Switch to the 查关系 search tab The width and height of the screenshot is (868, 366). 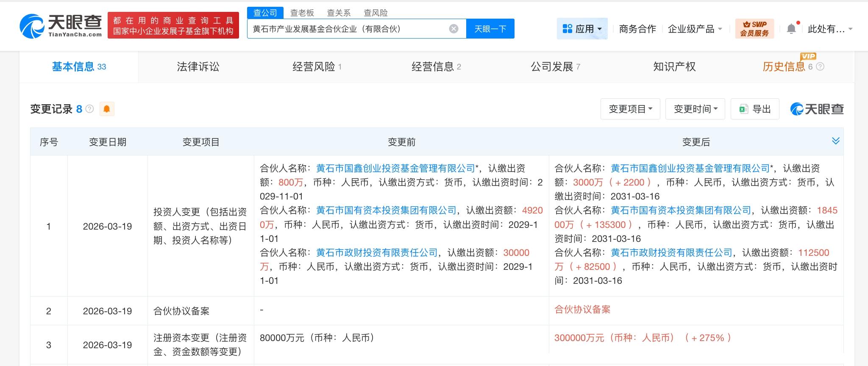339,13
